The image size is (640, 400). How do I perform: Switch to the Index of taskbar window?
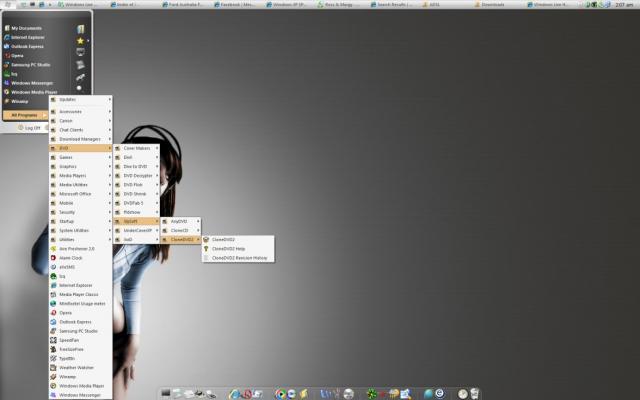click(133, 4)
